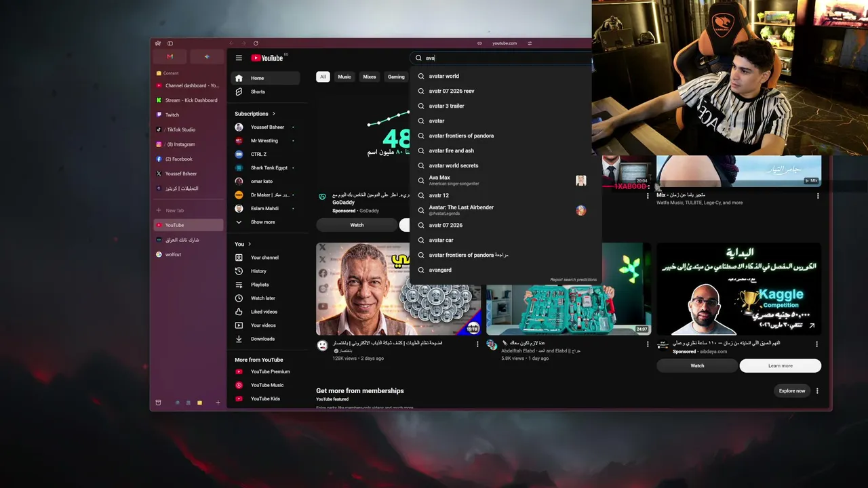Screen dimensions: 868x488
Task: Click the Explore now button
Action: [792, 391]
